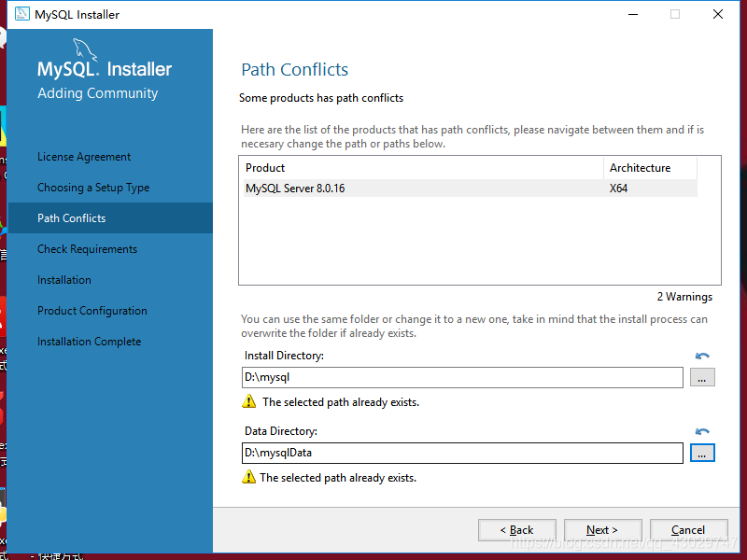
Task: Click the Product column header
Action: click(x=423, y=168)
